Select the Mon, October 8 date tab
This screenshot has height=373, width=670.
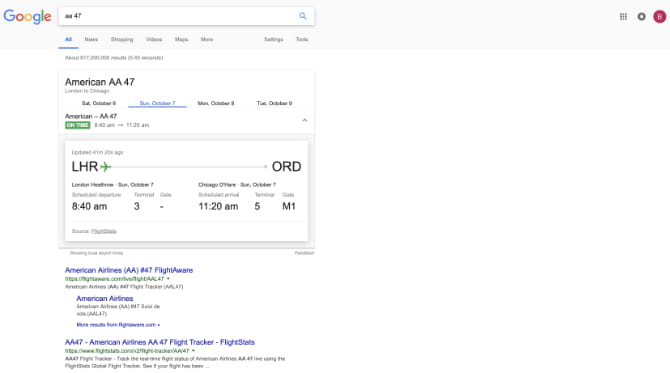(x=216, y=103)
